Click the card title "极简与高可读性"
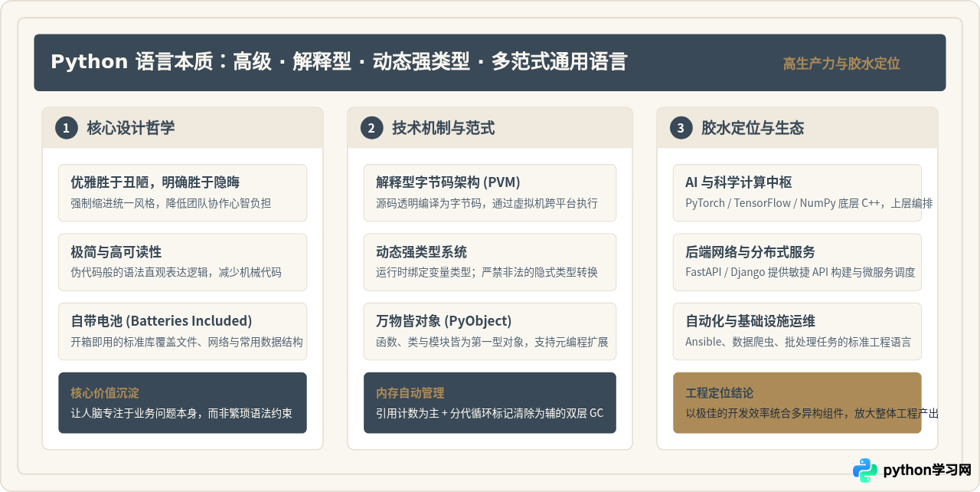The image size is (980, 492). pos(116,252)
